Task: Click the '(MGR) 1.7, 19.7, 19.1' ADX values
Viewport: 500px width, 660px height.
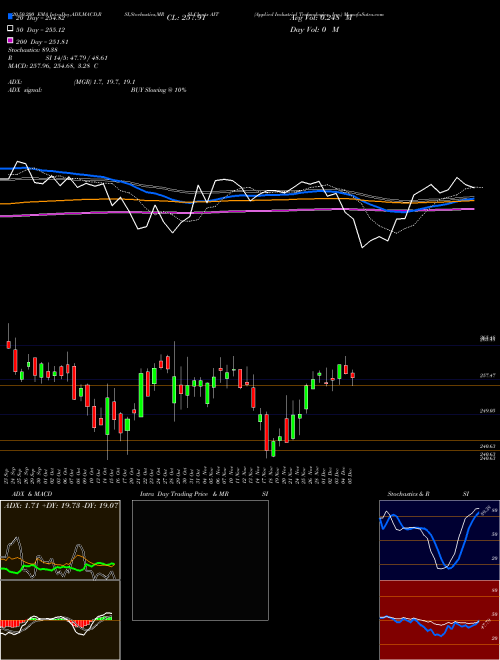Action: [x=104, y=82]
